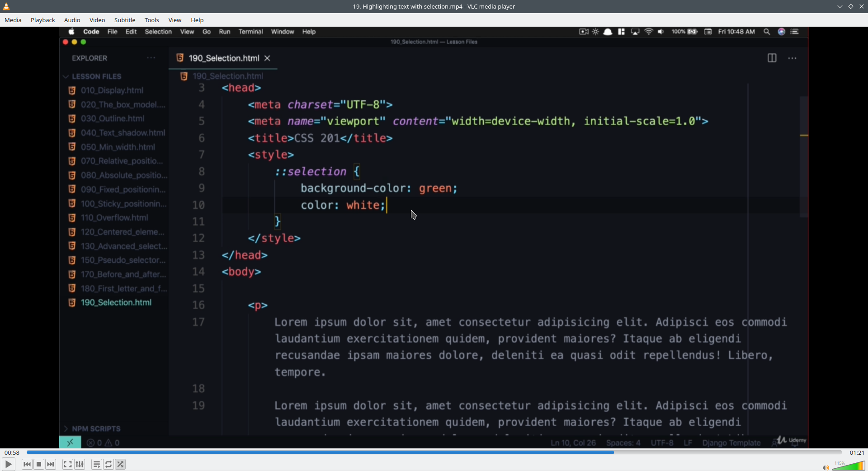Mute audio via the speaker icon
The image size is (868, 471).
826,467
